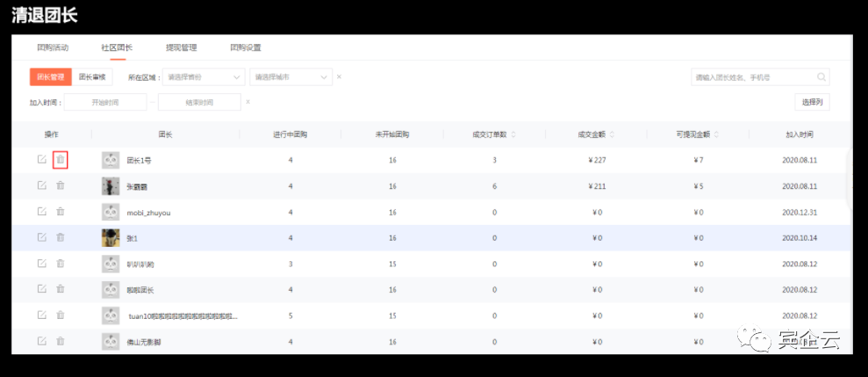Viewport: 868px width, 377px height.
Task: Edit the mobi_zhuyou leader
Action: (x=41, y=212)
